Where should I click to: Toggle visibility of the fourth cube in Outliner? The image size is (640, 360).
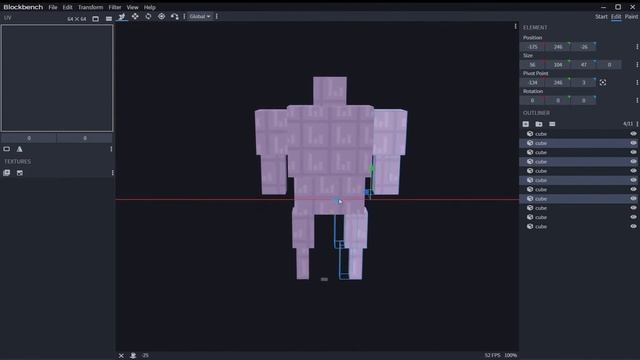[633, 161]
